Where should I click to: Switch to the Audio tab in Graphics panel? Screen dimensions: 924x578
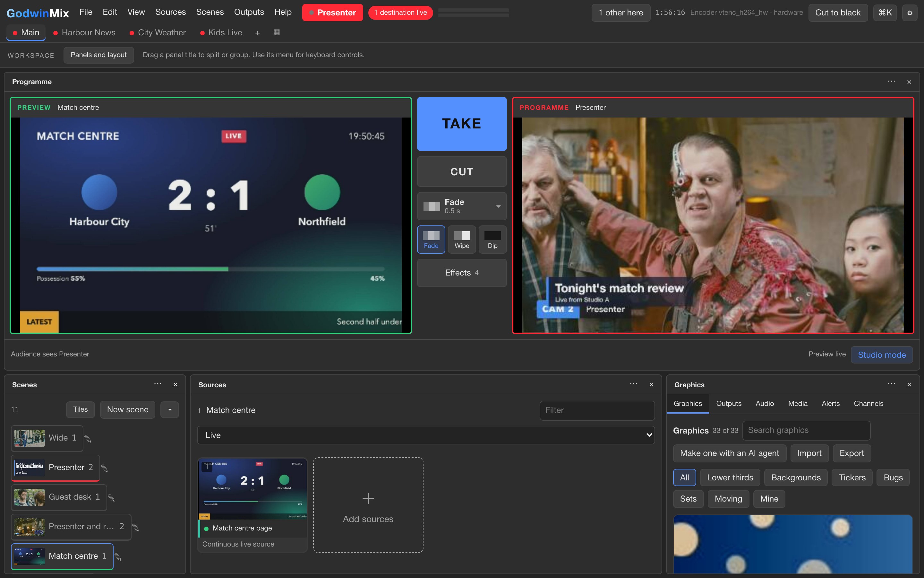point(765,403)
